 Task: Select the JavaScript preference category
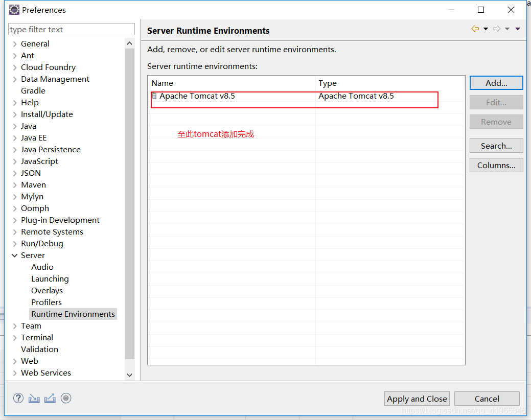(x=40, y=161)
